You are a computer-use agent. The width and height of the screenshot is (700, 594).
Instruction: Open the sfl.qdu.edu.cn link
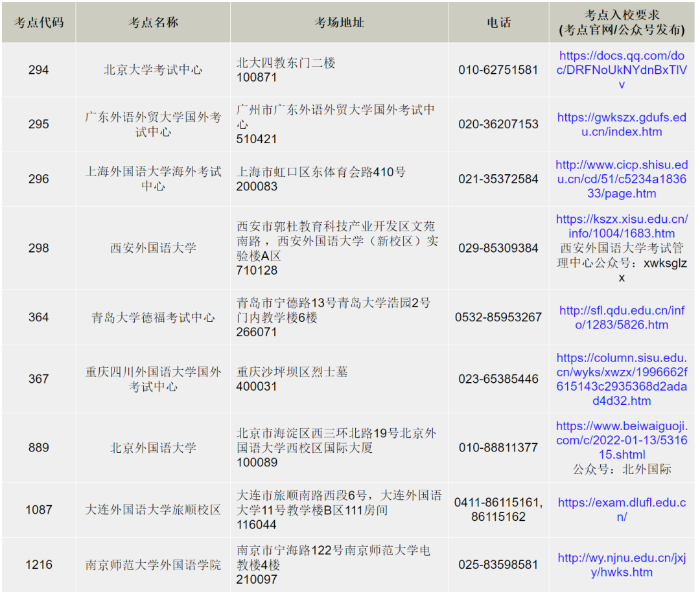coord(621,317)
